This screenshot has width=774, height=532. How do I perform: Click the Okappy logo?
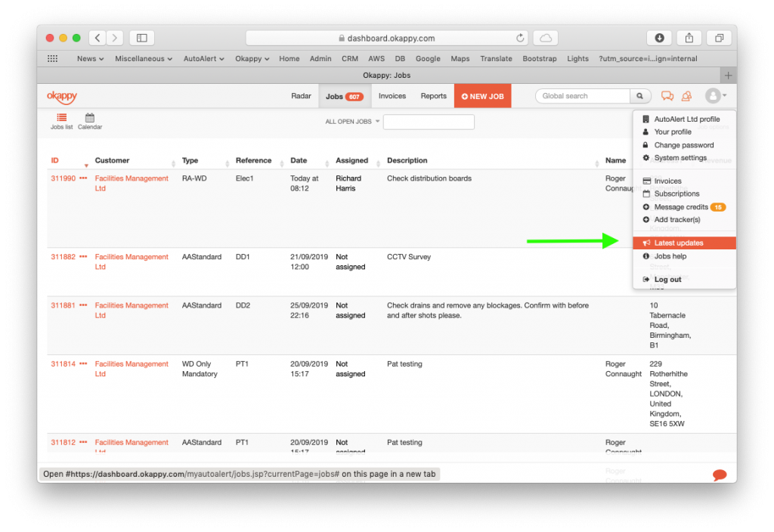tap(62, 97)
